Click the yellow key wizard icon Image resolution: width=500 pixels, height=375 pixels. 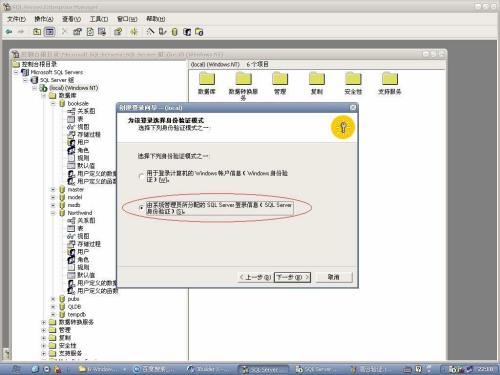[x=343, y=127]
